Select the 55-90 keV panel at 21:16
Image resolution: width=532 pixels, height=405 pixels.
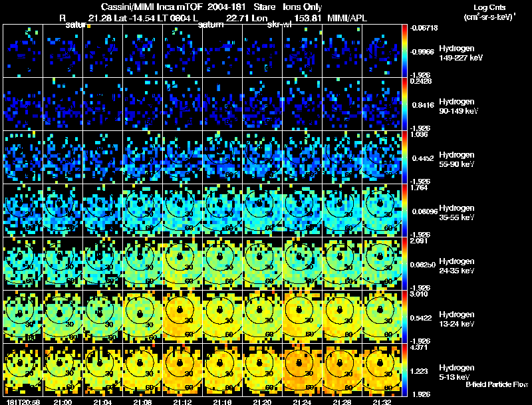tap(223, 158)
